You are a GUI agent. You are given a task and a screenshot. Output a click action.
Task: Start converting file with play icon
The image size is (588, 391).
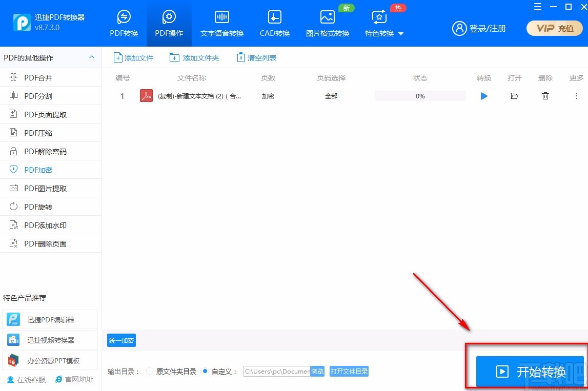point(484,96)
